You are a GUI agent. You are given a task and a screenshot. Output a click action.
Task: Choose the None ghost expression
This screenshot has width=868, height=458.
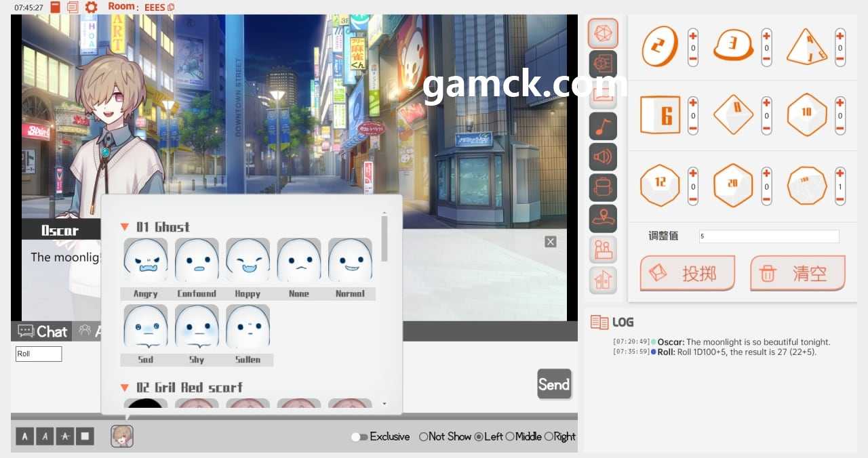click(x=299, y=260)
